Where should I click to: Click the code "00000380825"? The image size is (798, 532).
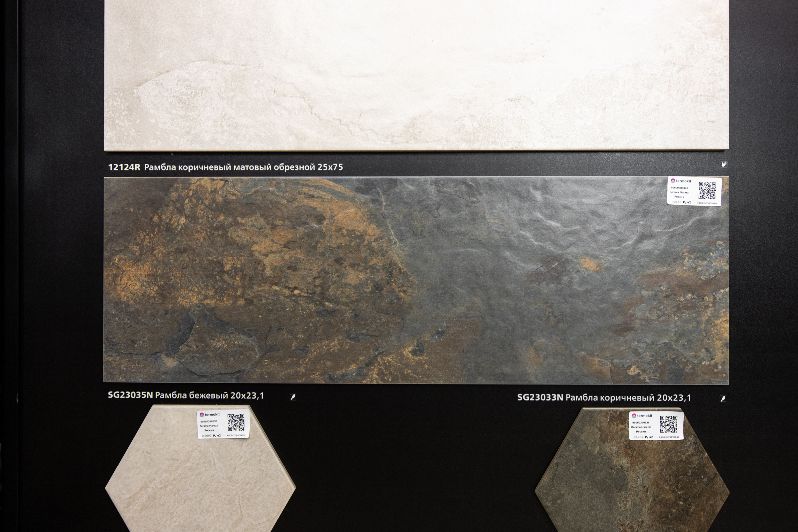click(x=680, y=188)
